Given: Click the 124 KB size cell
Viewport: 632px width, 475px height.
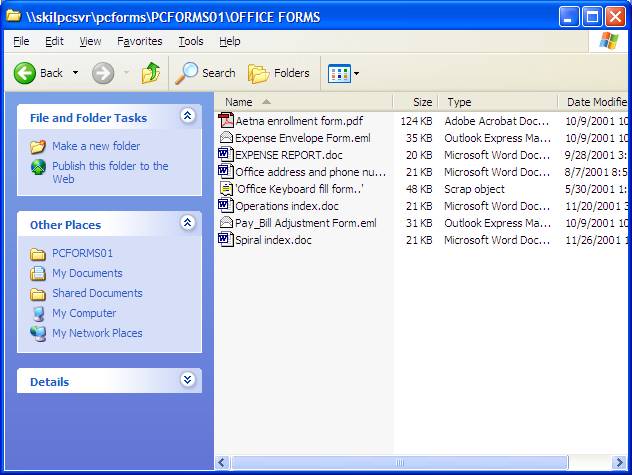Looking at the screenshot, I should [x=416, y=121].
